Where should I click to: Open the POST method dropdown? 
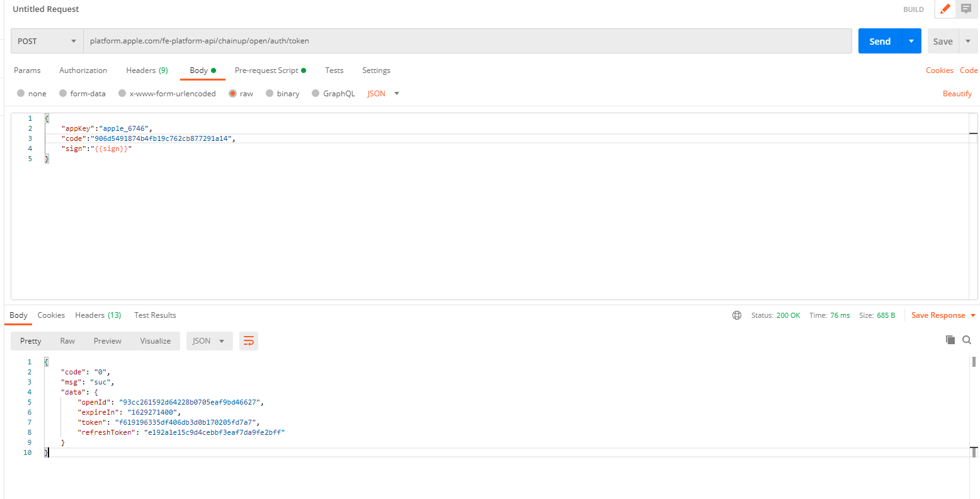click(47, 41)
